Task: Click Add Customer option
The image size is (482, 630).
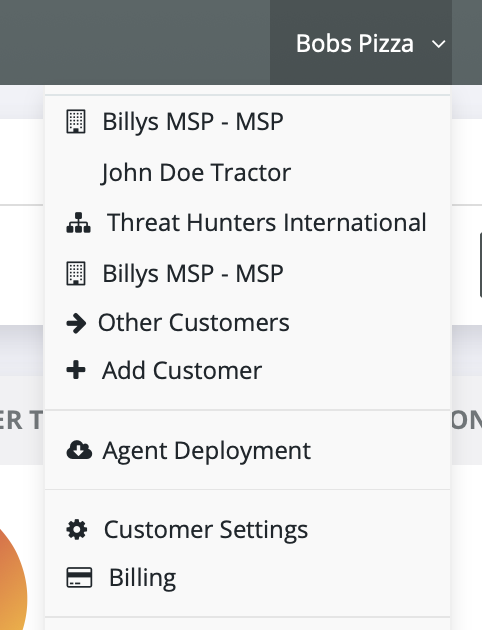Action: click(x=247, y=370)
